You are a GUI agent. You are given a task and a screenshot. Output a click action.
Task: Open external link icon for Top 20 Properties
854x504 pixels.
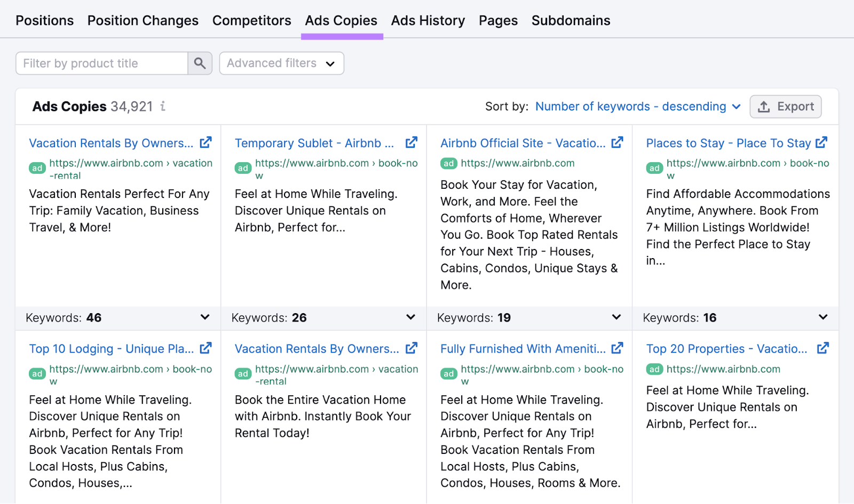click(x=823, y=348)
